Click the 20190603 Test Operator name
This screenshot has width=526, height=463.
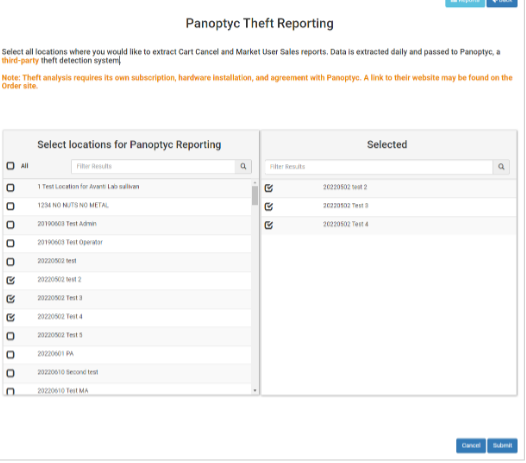(x=70, y=242)
